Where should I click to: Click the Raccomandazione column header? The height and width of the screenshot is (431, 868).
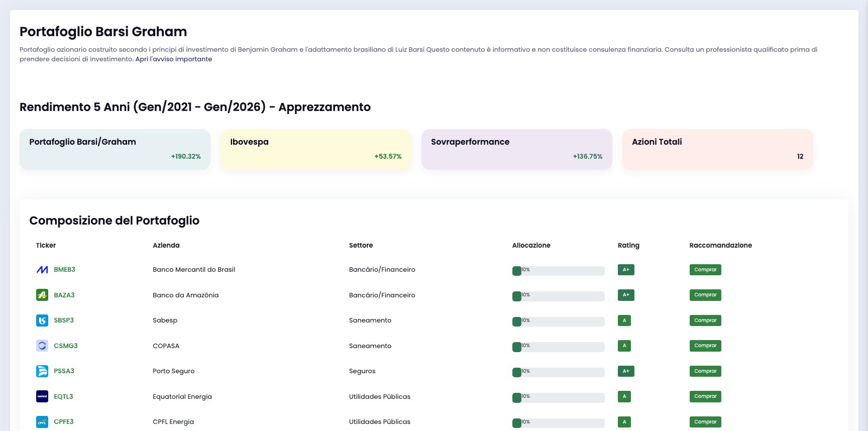tap(721, 245)
